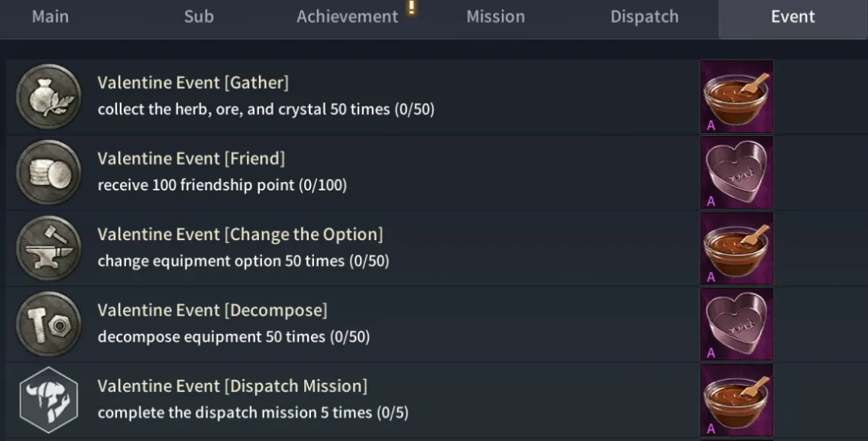Select the decompose equipment 50 times description
868x441 pixels.
[234, 337]
